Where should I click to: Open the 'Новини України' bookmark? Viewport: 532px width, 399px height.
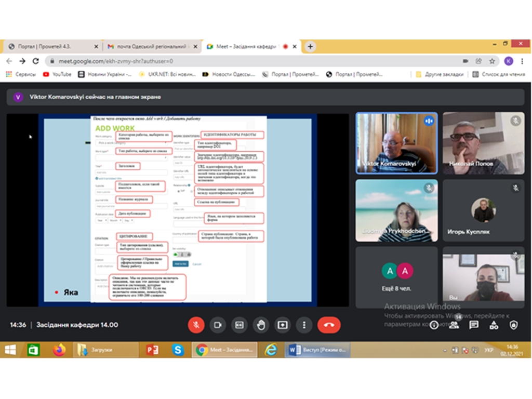(104, 74)
